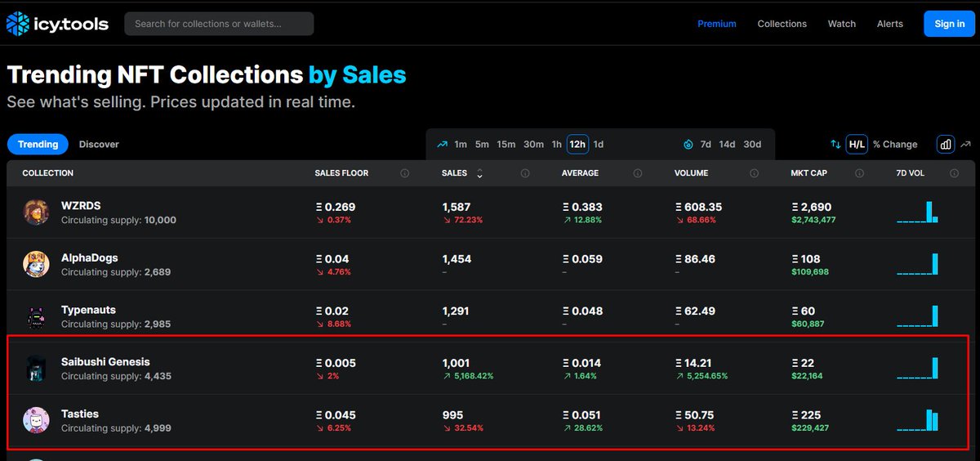
Task: Click the up-down arrows icon beside H/L
Action: [x=835, y=145]
